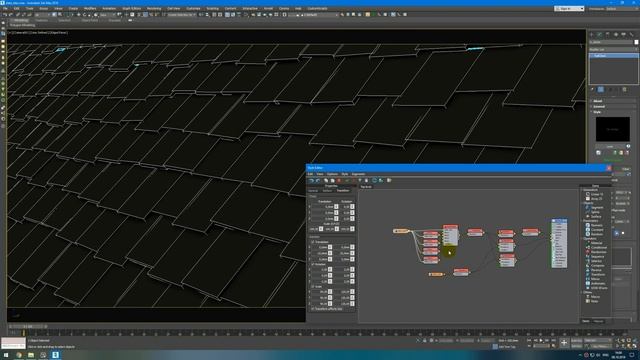The height and width of the screenshot is (360, 640).
Task: Toggle the Translation checkbox in Properties
Action: (313, 242)
